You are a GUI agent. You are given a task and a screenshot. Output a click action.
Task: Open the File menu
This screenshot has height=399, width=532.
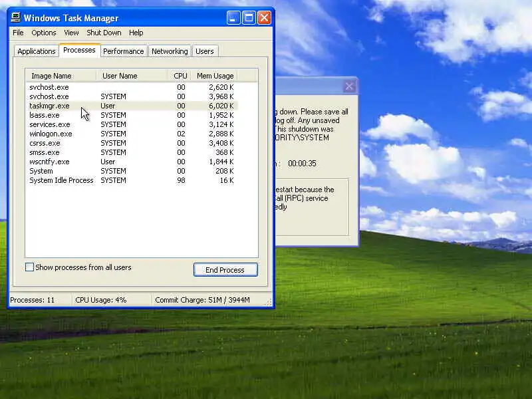[18, 33]
